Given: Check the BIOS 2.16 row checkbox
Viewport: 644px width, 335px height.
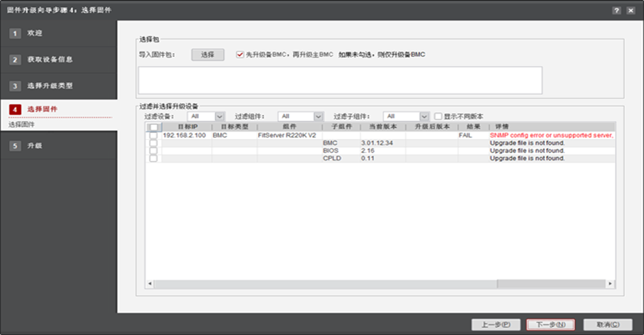Looking at the screenshot, I should click(153, 151).
